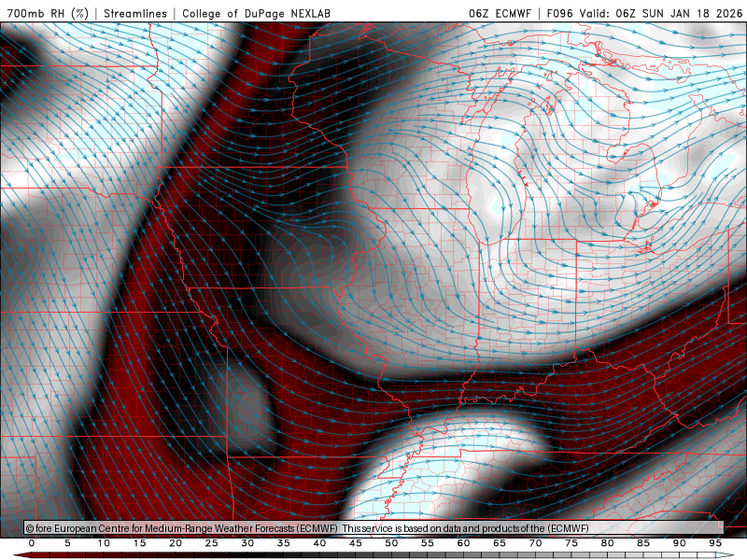Image resolution: width=747 pixels, height=560 pixels.
Task: Click the "F096" forecast hour label
Action: click(x=559, y=13)
